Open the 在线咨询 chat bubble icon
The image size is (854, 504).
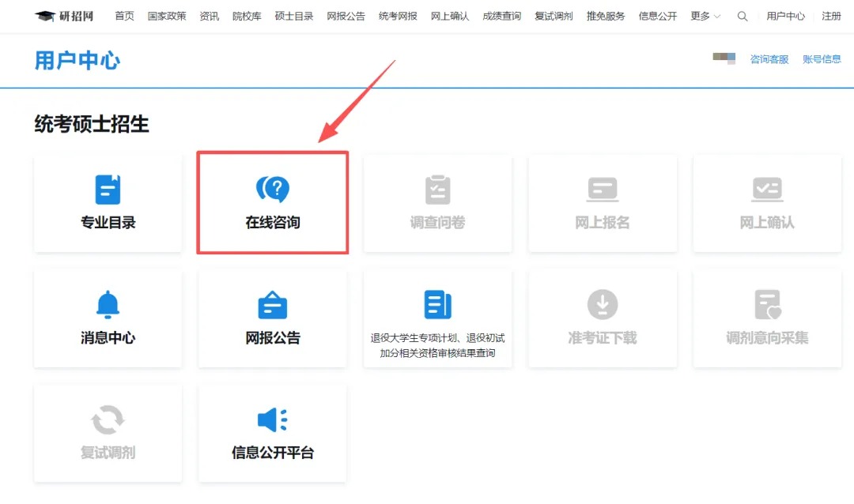click(272, 189)
